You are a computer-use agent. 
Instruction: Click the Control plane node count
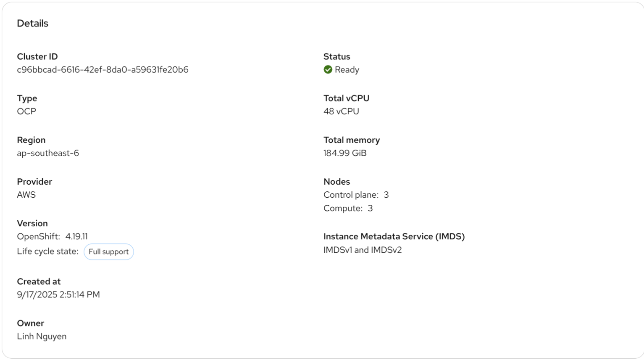pyautogui.click(x=386, y=195)
